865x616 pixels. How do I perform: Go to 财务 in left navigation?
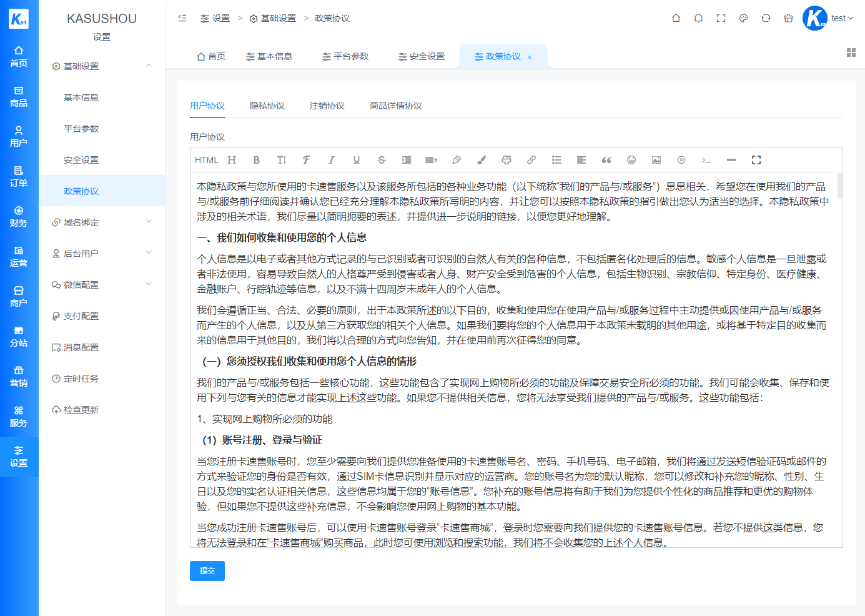point(19,217)
